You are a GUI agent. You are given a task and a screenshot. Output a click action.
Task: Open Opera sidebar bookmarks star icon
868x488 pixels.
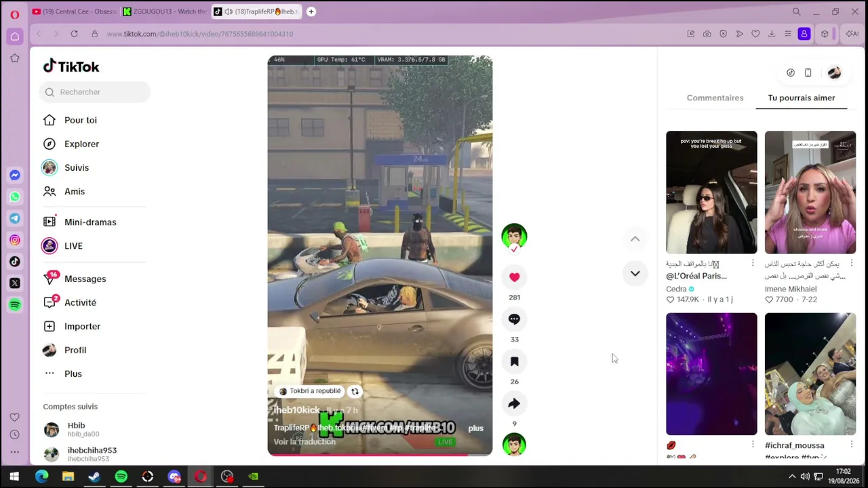[x=14, y=58]
